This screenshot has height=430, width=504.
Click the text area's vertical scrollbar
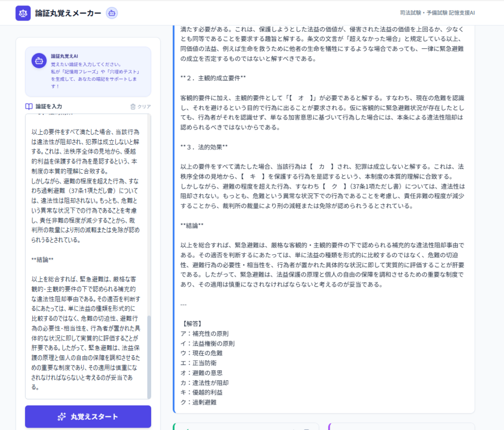(x=149, y=354)
